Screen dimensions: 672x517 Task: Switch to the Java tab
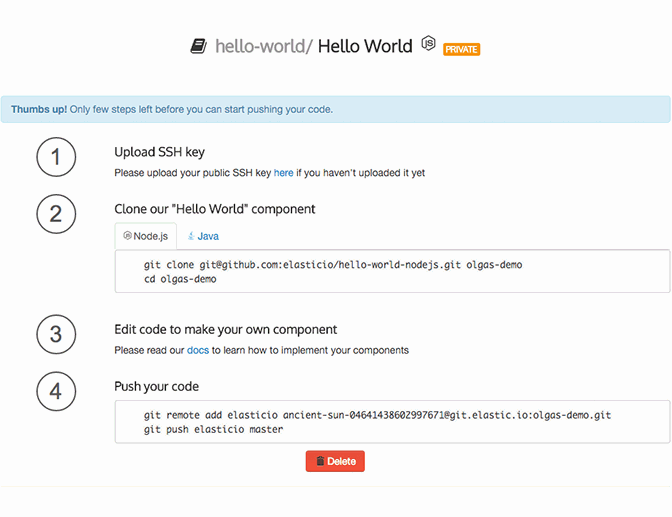tap(203, 236)
